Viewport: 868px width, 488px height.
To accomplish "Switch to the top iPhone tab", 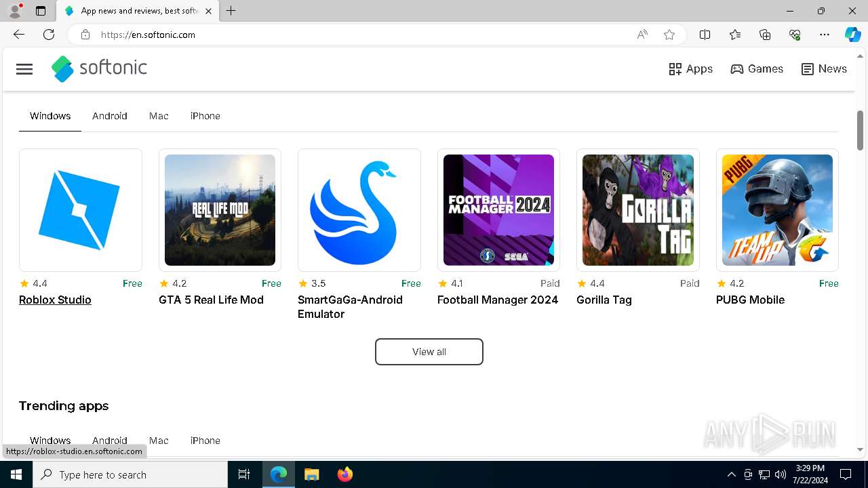I will click(x=205, y=116).
